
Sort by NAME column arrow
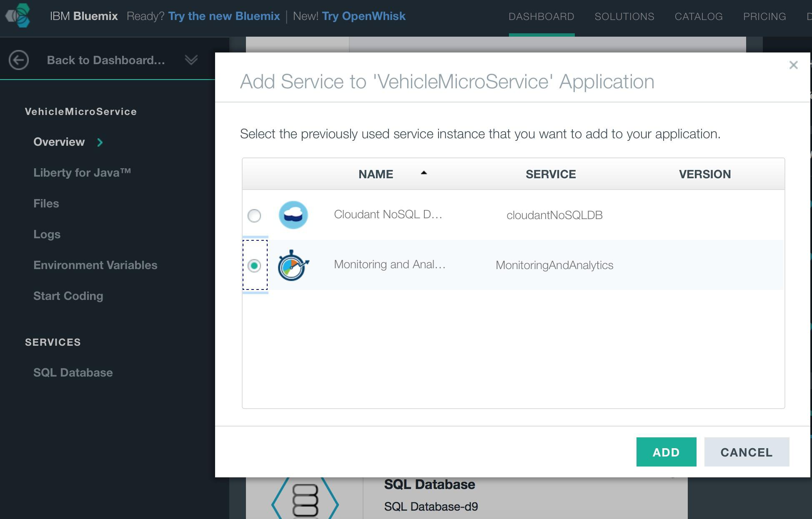point(424,173)
